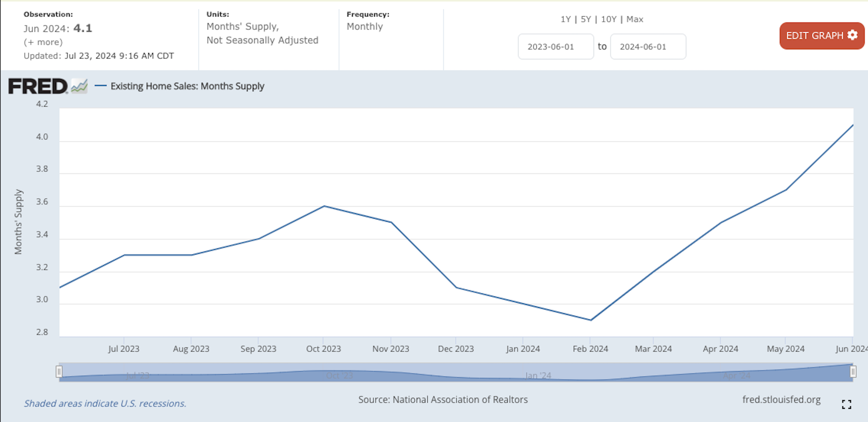This screenshot has height=422, width=868.
Task: Click the U.S. recessions shaded areas note
Action: point(105,404)
